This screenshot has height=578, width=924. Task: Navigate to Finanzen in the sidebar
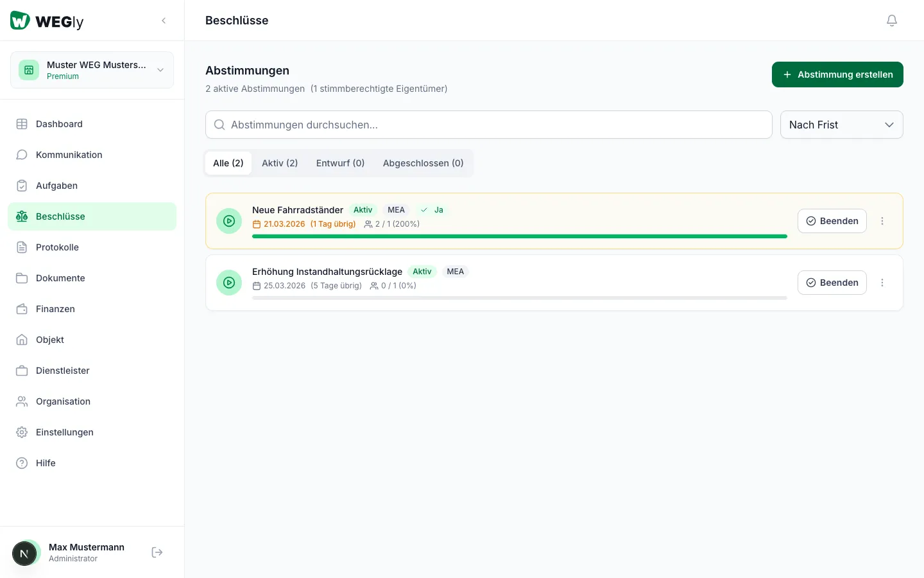[55, 309]
